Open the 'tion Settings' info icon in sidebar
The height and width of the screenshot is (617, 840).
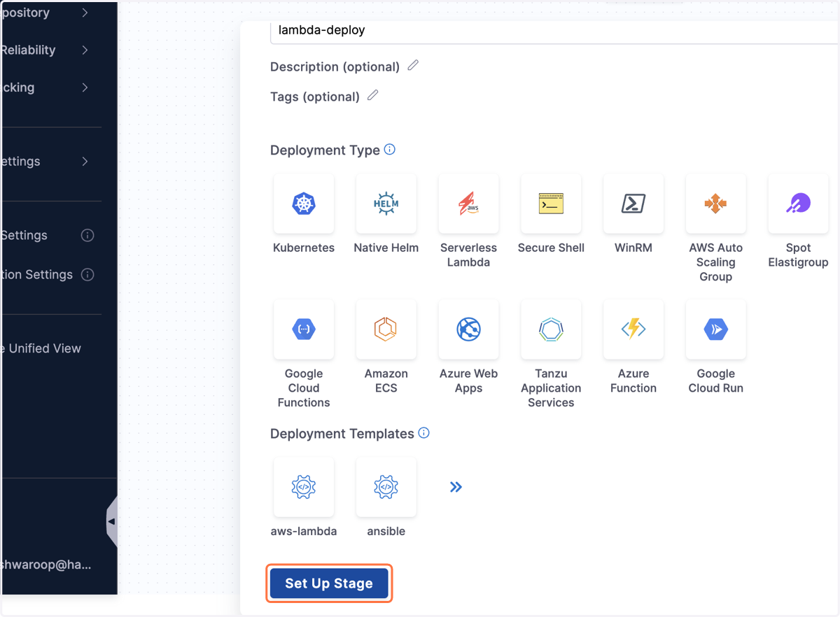[87, 274]
